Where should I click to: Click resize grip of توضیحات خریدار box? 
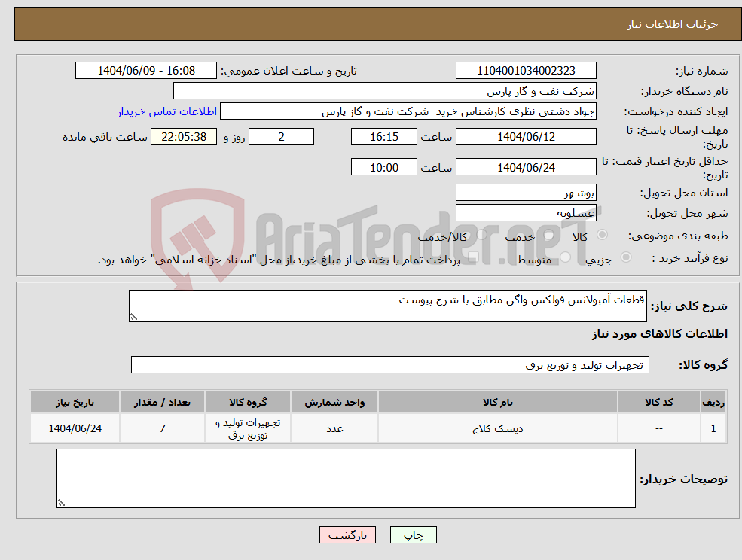(x=62, y=503)
